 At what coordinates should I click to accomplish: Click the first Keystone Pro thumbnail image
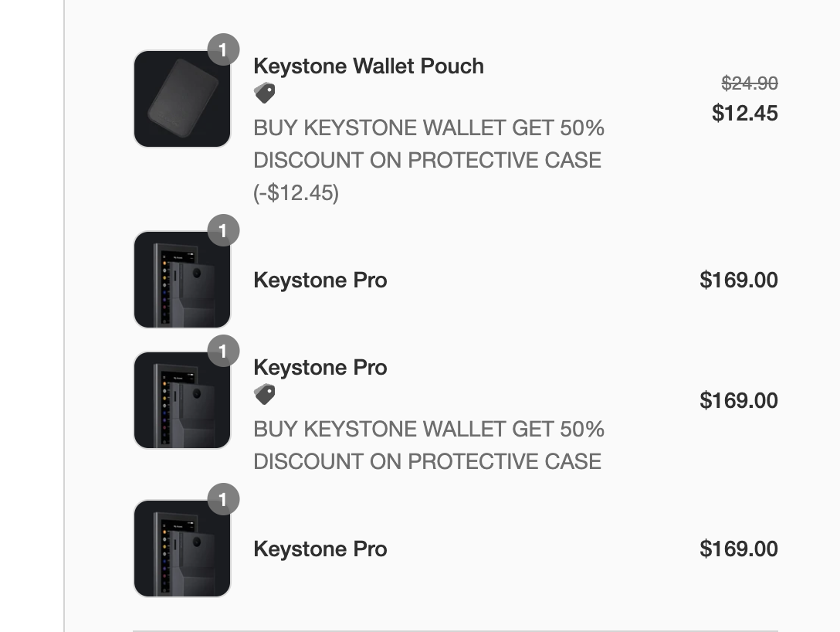tap(181, 280)
